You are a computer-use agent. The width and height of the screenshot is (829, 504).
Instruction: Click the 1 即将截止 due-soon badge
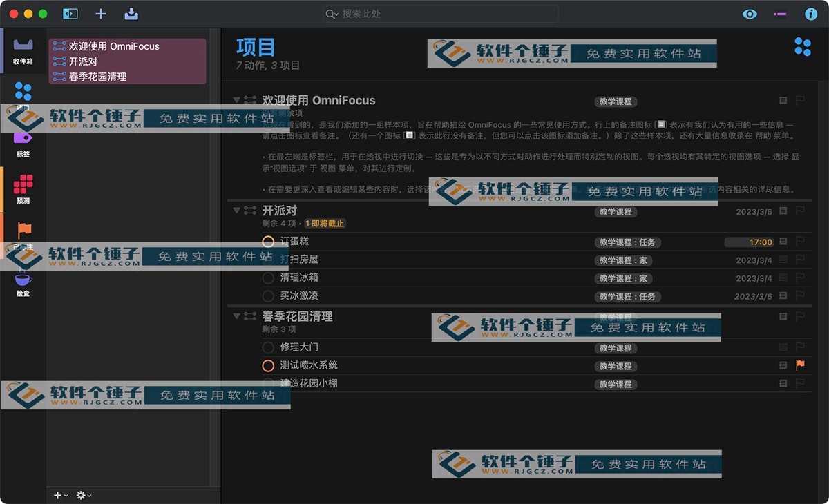tap(325, 224)
